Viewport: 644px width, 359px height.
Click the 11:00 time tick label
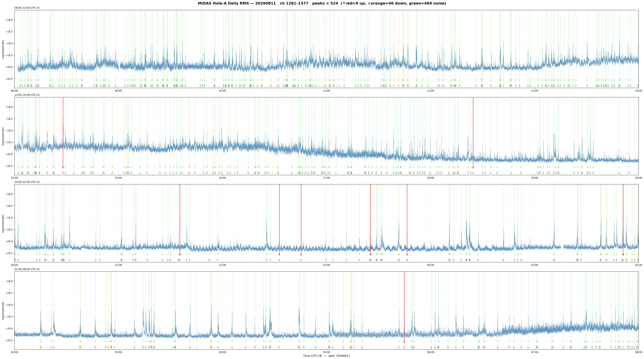[x=326, y=91]
